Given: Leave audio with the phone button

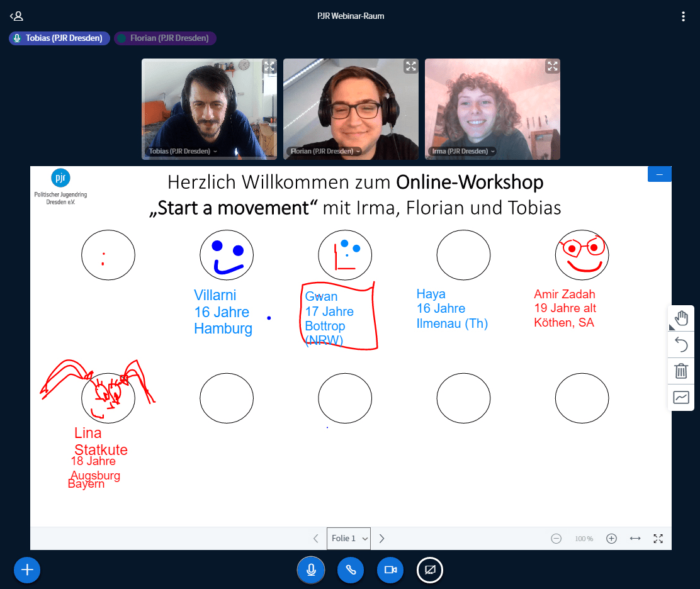Looking at the screenshot, I should coord(351,569).
